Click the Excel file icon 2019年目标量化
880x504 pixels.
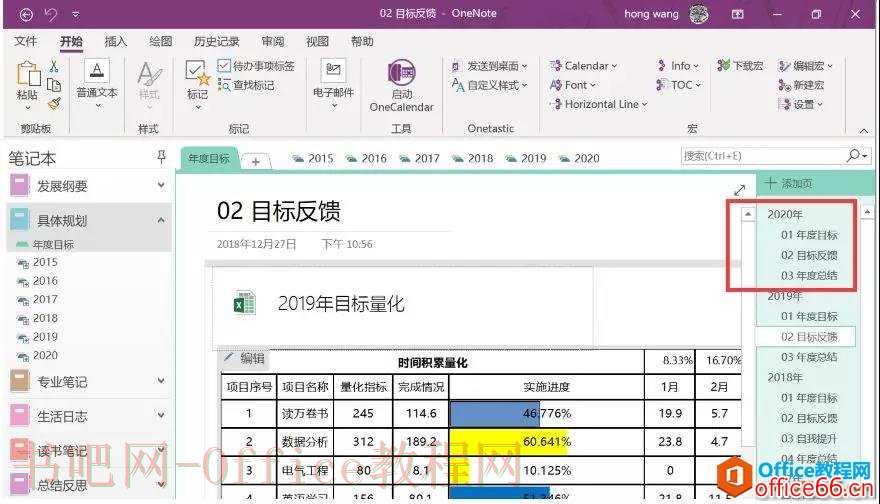point(244,304)
